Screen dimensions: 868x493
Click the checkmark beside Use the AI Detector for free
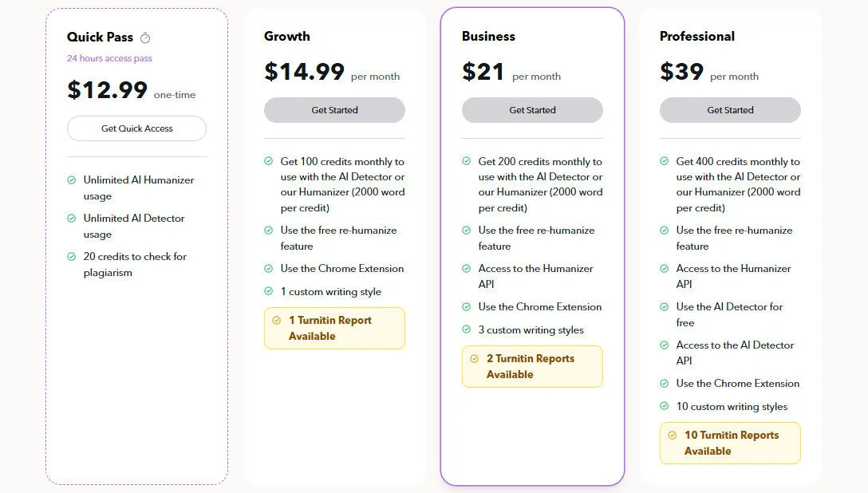(663, 307)
